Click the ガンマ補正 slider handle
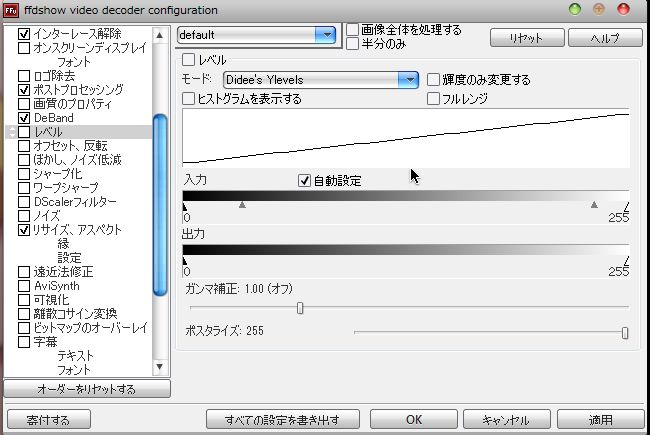 [300, 308]
